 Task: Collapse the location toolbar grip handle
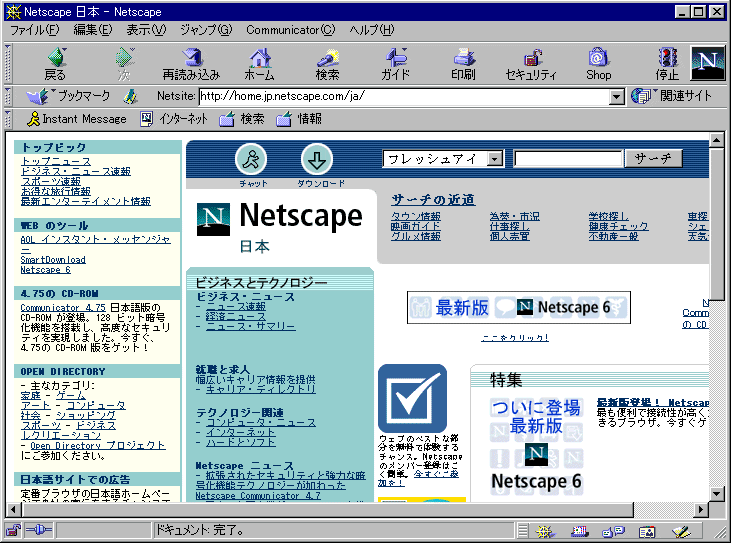pos(7,96)
